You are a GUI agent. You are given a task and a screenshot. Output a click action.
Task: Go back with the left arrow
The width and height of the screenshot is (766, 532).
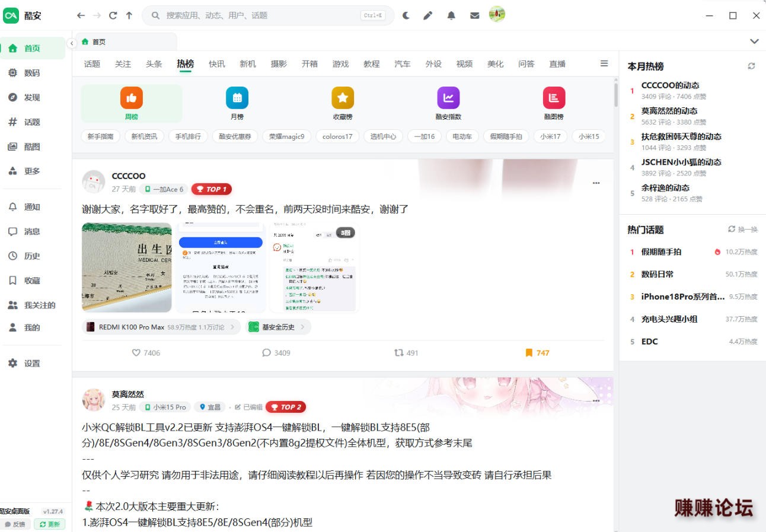click(81, 15)
